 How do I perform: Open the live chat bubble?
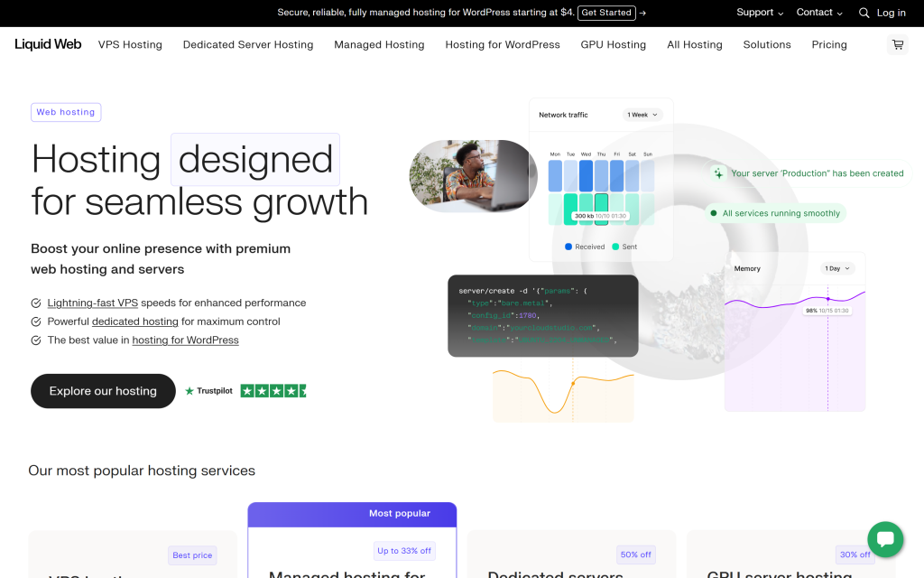tap(885, 539)
